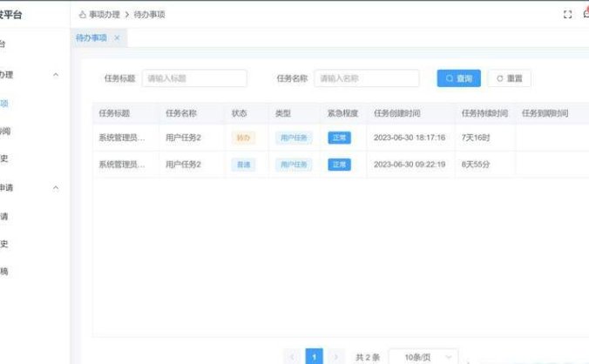Click 用户任务2 name in the 7天16时 row
The height and width of the screenshot is (364, 589).
183,138
